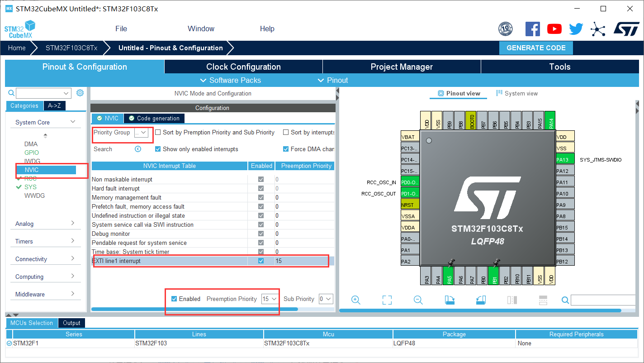Click the green PA14 pin on the chip

tap(550, 120)
